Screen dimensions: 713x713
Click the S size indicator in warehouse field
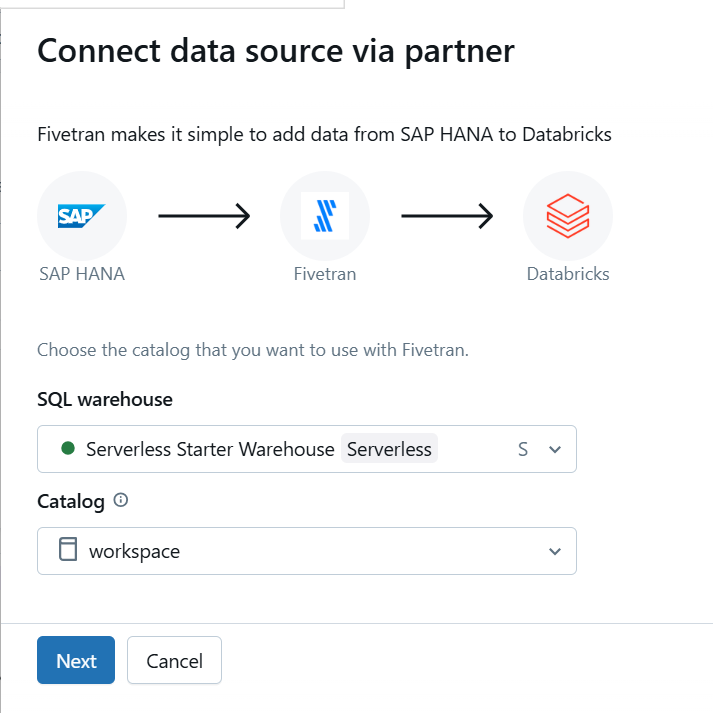coord(523,450)
